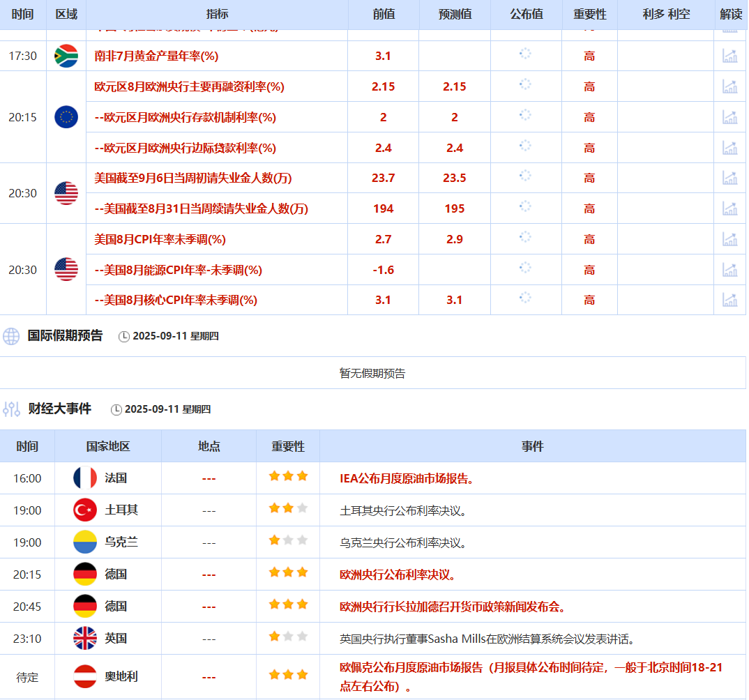The image size is (749, 700).
Task: Click two-star rating for 土耳其 row
Action: [x=288, y=508]
